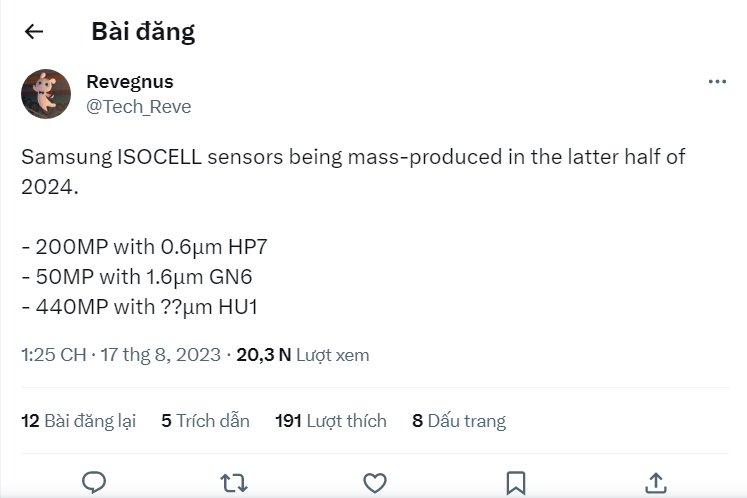View the 191 Lượt thích likes

(330, 421)
